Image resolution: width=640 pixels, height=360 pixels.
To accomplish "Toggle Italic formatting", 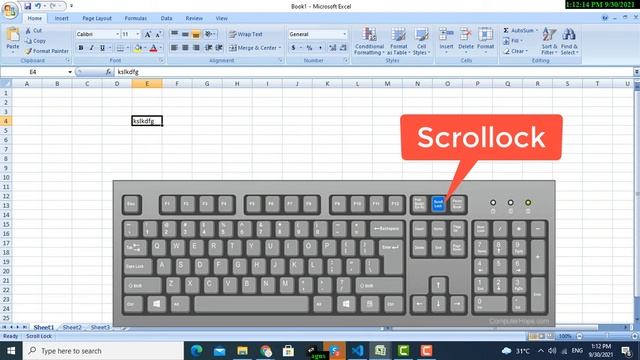I will [x=91, y=48].
